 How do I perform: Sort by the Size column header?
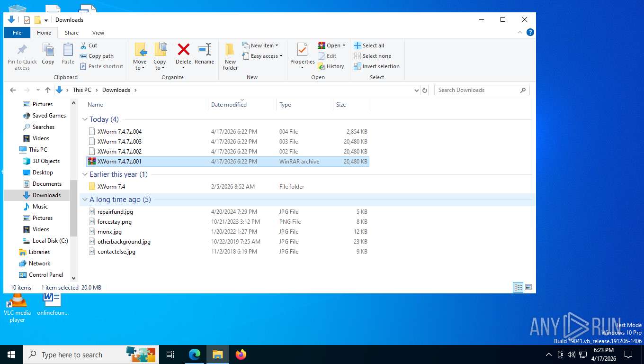click(x=352, y=105)
